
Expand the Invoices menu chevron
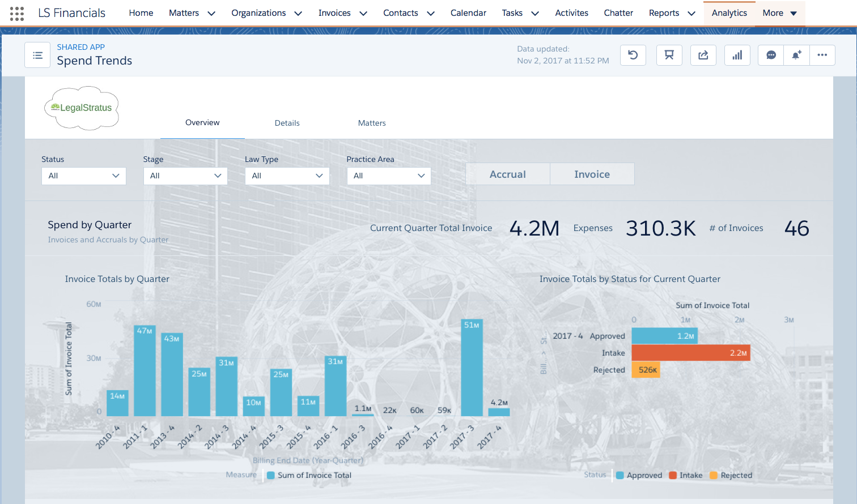(363, 14)
